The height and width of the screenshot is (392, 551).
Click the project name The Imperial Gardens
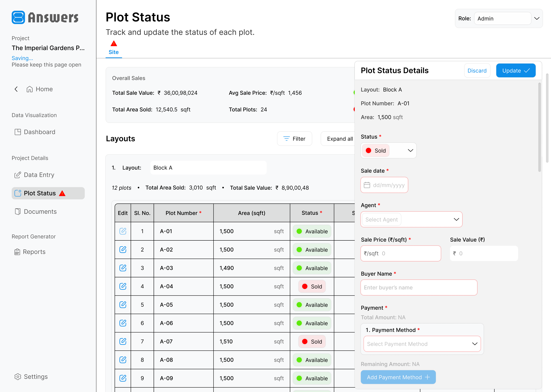(48, 48)
